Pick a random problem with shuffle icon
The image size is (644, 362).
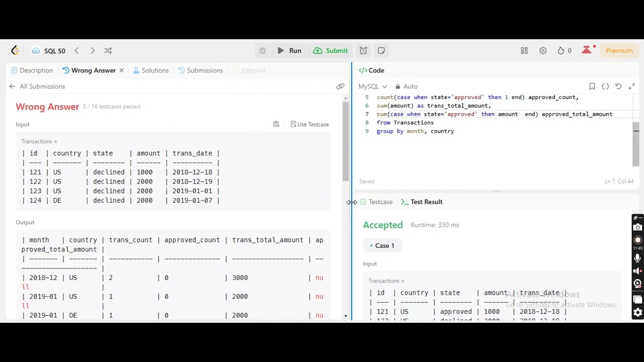[108, 51]
